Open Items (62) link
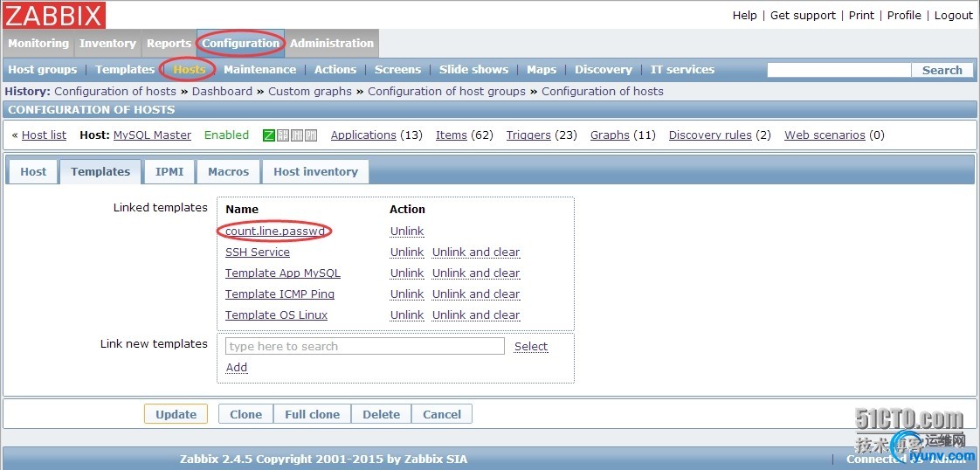Image resolution: width=980 pixels, height=470 pixels. pos(452,135)
